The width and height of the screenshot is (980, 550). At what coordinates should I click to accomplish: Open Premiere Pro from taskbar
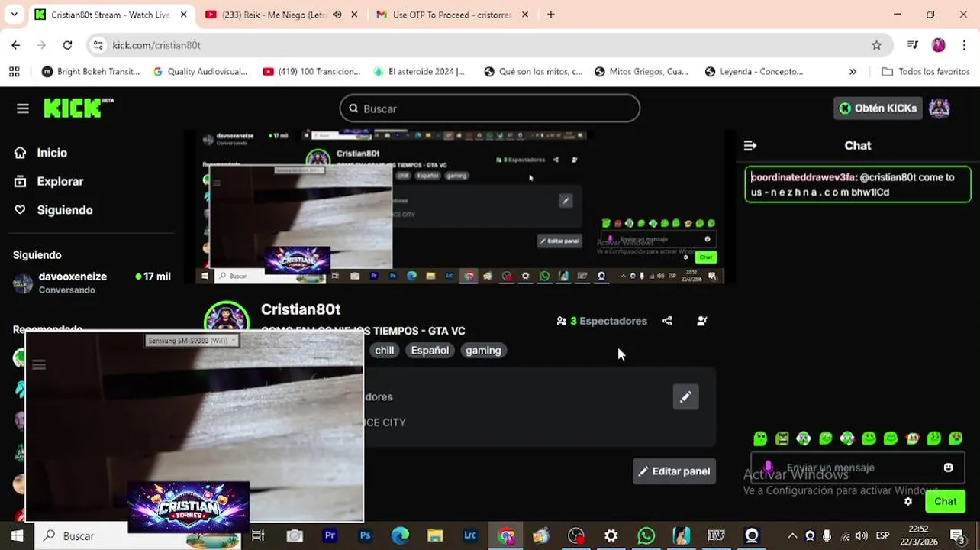point(330,535)
